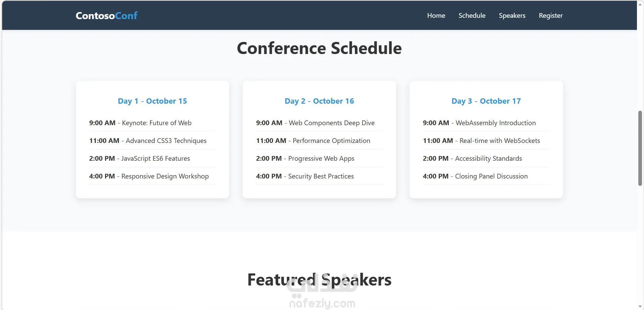Go to the Home nav item
Viewport: 644px width, 310px height.
[x=436, y=15]
